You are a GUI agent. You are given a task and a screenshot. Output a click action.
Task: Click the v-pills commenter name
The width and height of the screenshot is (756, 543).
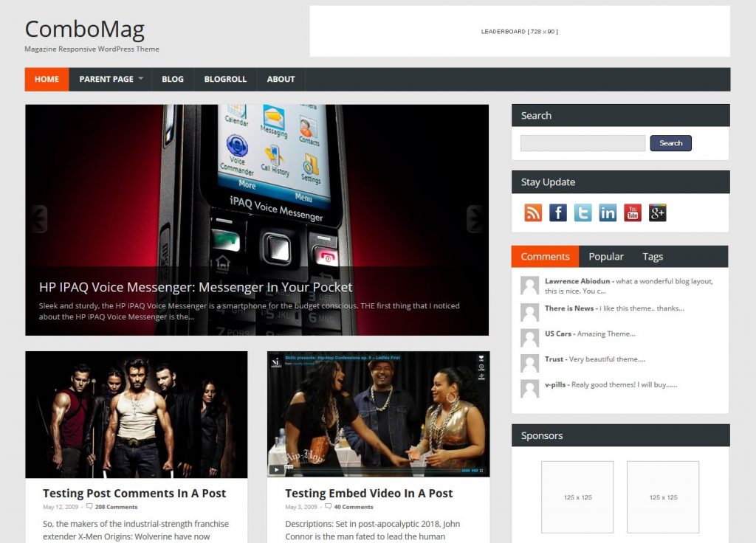pyautogui.click(x=555, y=385)
